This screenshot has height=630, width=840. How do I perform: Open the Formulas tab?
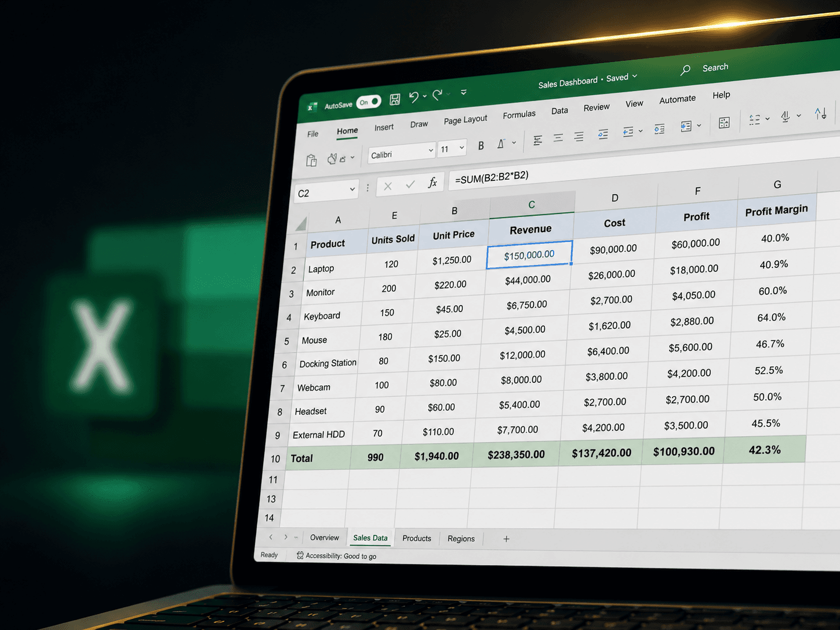click(x=519, y=115)
